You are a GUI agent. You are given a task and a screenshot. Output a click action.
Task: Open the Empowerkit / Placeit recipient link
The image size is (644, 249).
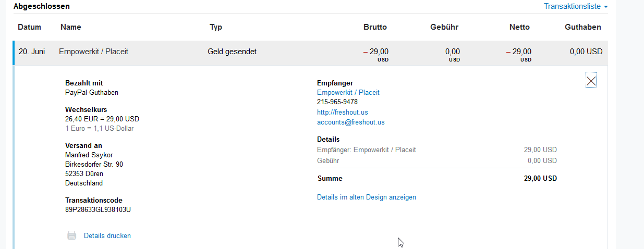point(348,92)
